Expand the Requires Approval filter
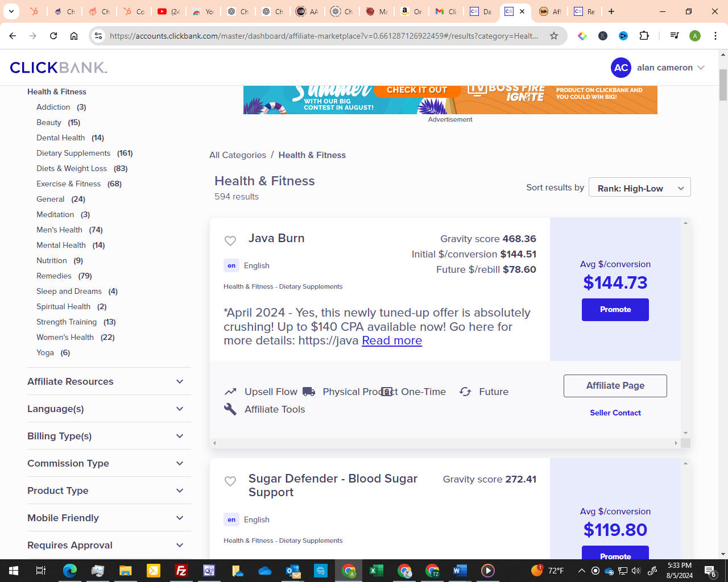 (109, 545)
